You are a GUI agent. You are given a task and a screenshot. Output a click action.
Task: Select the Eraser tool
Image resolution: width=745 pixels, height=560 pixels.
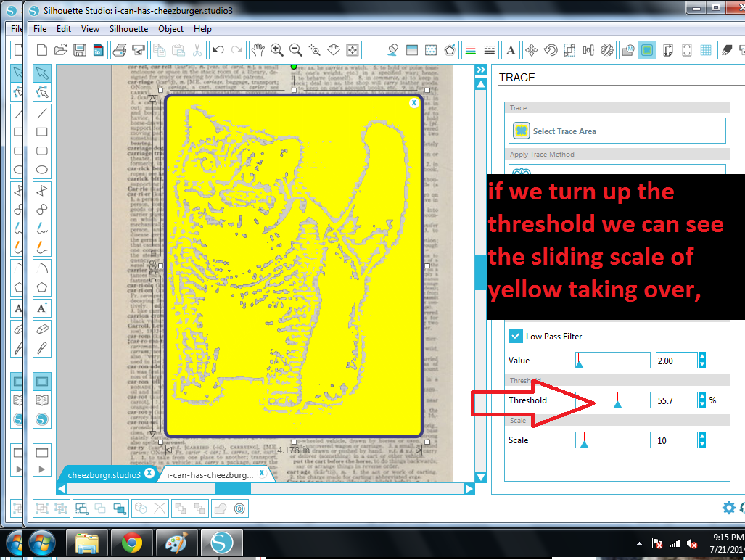42,329
